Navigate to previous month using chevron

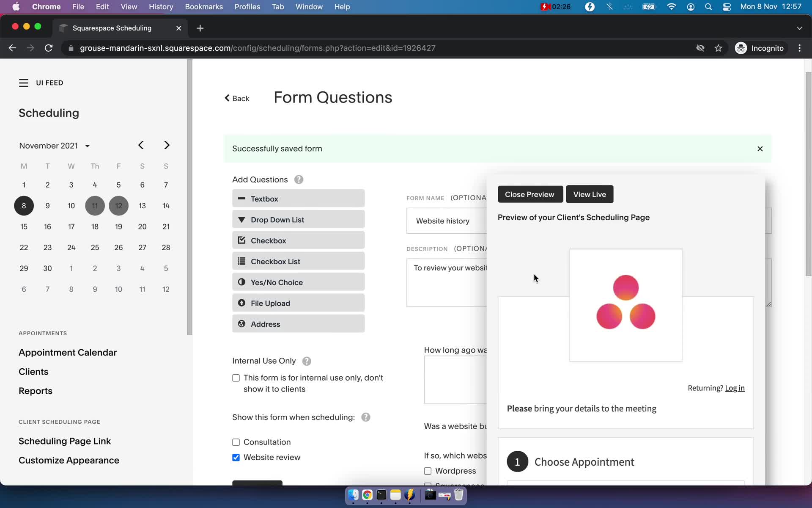tap(141, 144)
